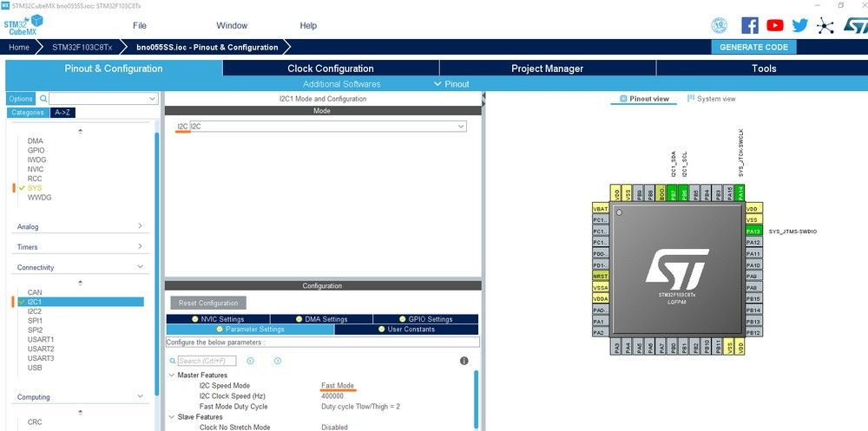This screenshot has width=868, height=431.
Task: Collapse the Master Features group
Action: click(x=171, y=375)
